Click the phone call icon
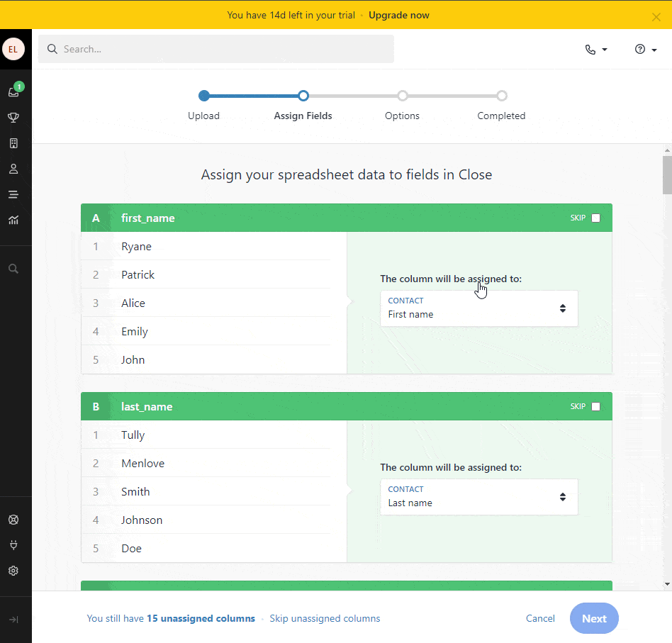The height and width of the screenshot is (643, 672). tap(590, 50)
